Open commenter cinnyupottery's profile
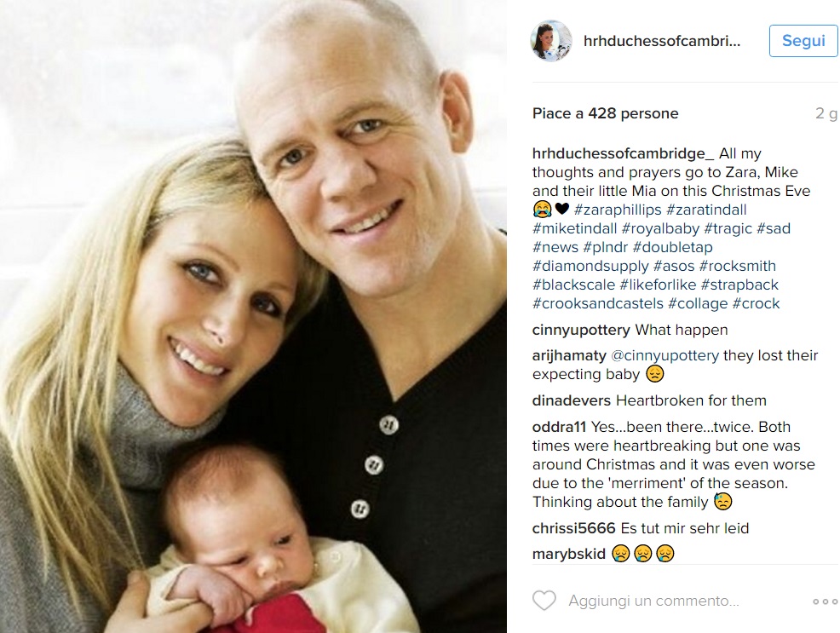840x633 pixels. click(581, 330)
